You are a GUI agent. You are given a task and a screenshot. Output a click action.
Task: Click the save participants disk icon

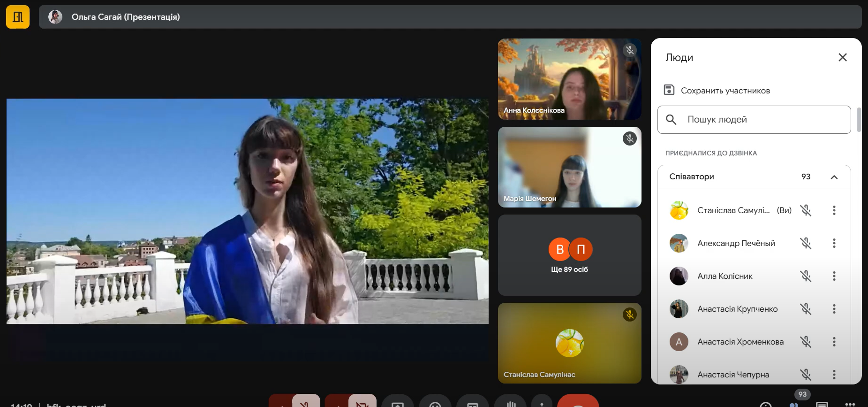coord(669,90)
